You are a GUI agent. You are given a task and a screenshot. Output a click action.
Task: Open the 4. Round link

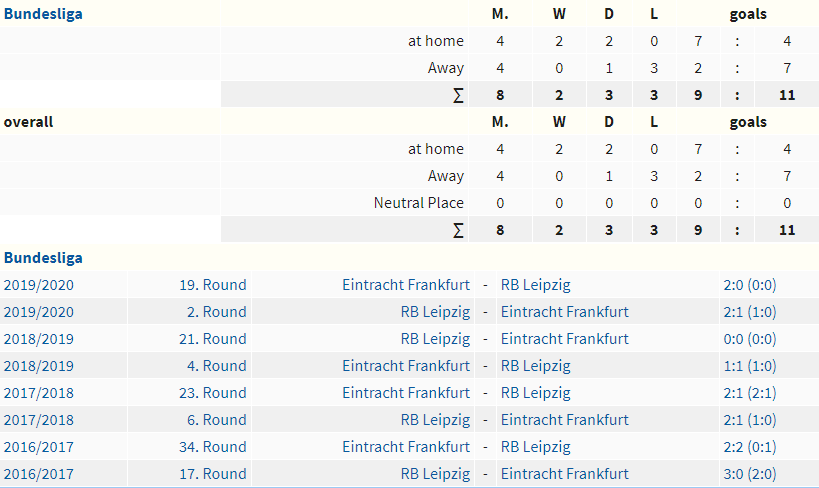[x=216, y=366]
